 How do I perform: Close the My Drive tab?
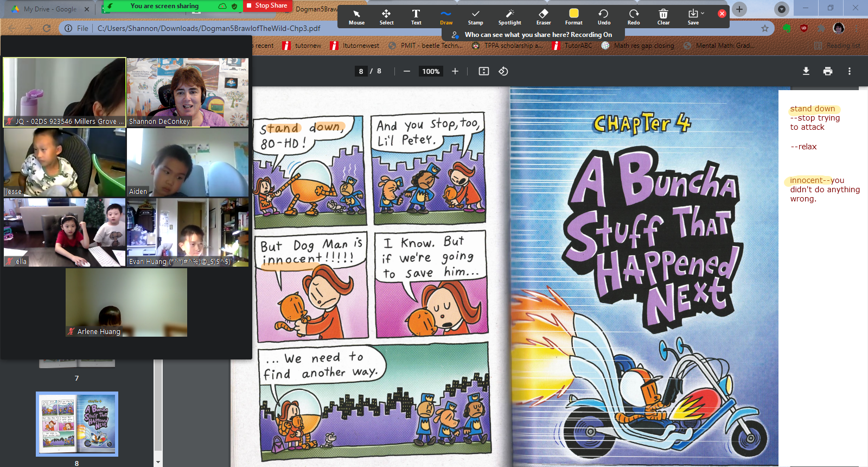[87, 9]
